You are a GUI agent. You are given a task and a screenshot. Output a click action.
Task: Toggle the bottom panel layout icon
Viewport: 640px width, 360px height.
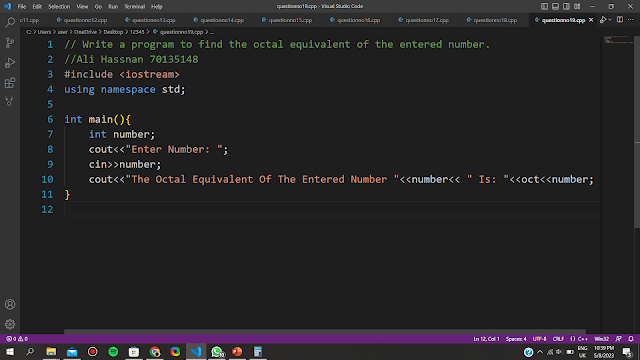coord(556,6)
